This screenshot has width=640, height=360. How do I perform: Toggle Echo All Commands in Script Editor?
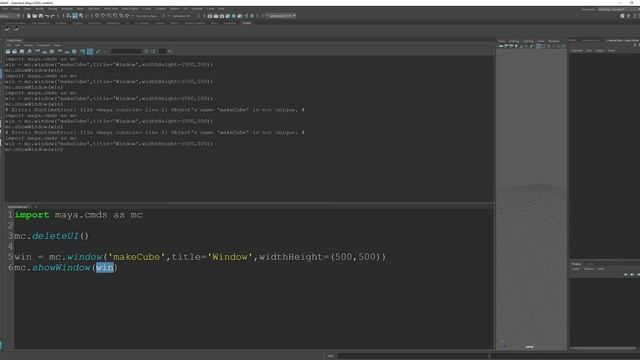pos(82,51)
